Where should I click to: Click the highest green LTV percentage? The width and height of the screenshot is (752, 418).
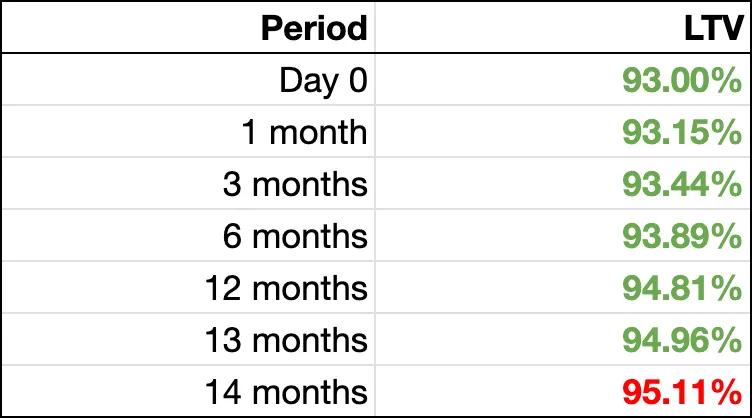(680, 340)
